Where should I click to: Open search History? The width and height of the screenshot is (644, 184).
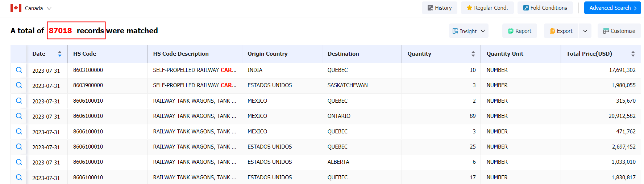tap(439, 8)
